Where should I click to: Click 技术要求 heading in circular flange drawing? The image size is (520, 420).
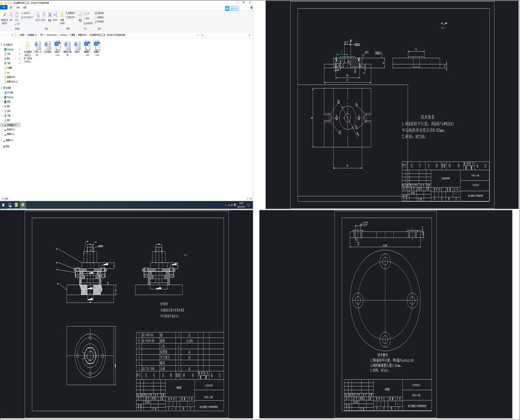point(383,355)
